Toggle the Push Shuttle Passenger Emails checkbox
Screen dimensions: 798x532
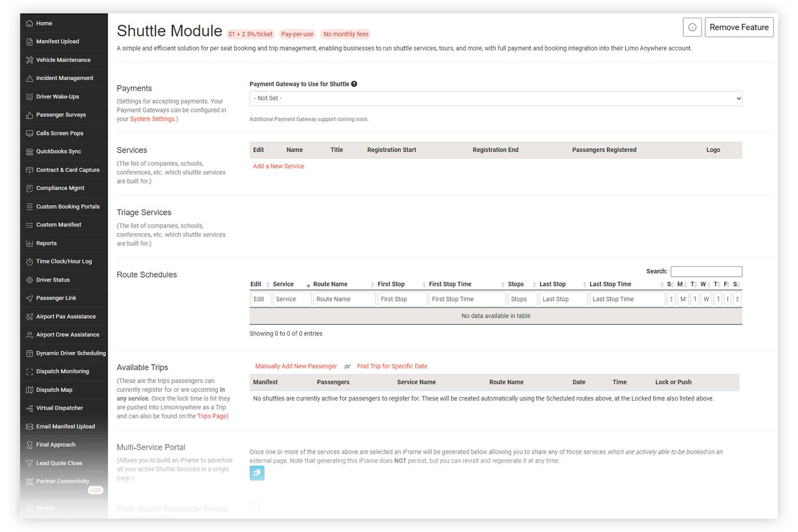(x=254, y=507)
